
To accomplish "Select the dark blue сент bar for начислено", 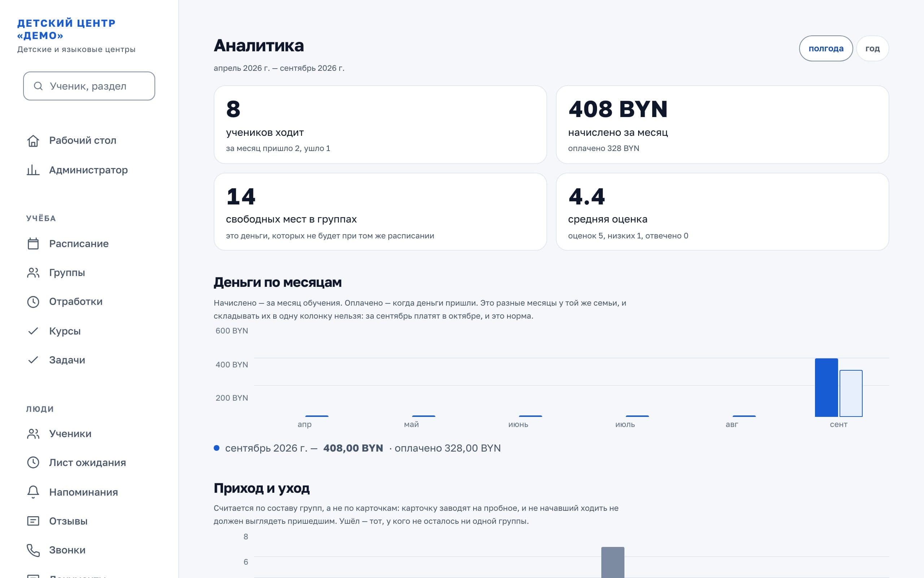I will pyautogui.click(x=826, y=387).
